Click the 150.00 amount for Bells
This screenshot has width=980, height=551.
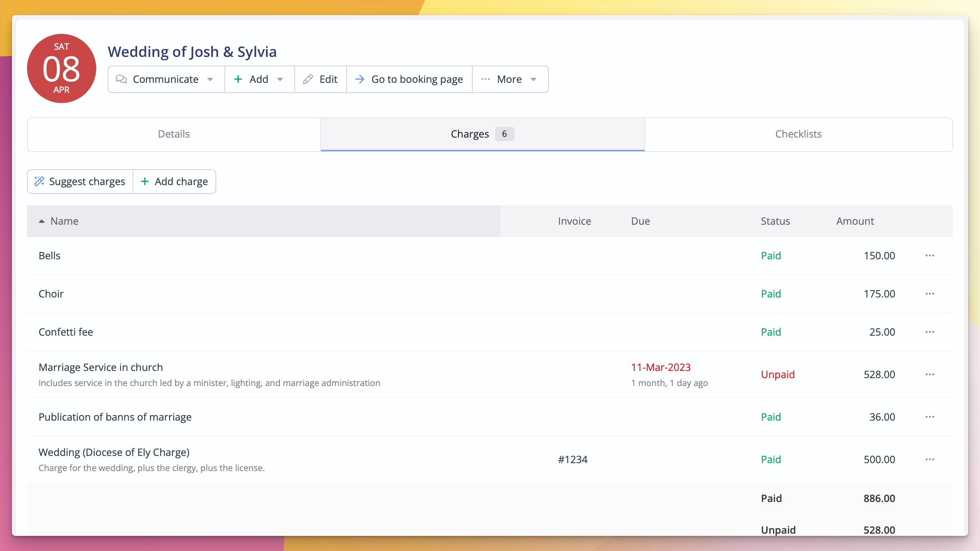click(879, 256)
